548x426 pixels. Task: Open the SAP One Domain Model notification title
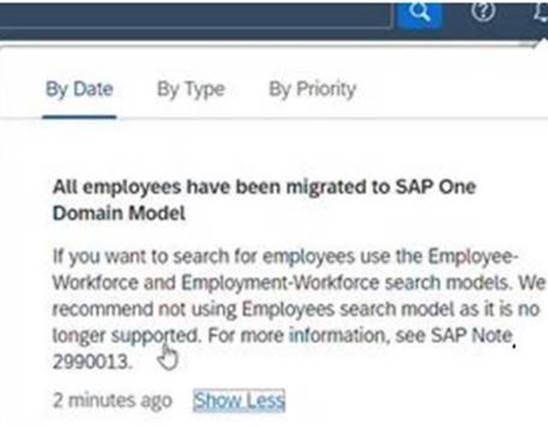point(264,200)
